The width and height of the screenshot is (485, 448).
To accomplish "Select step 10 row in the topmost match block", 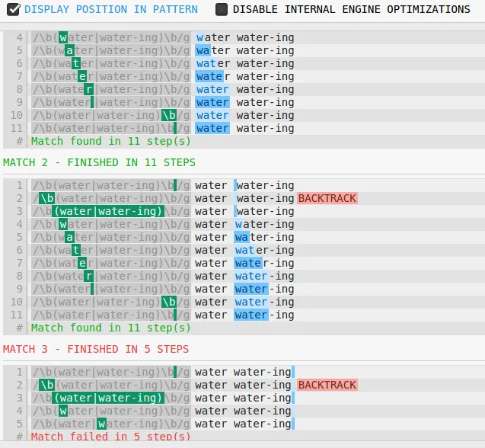I will tap(244, 115).
